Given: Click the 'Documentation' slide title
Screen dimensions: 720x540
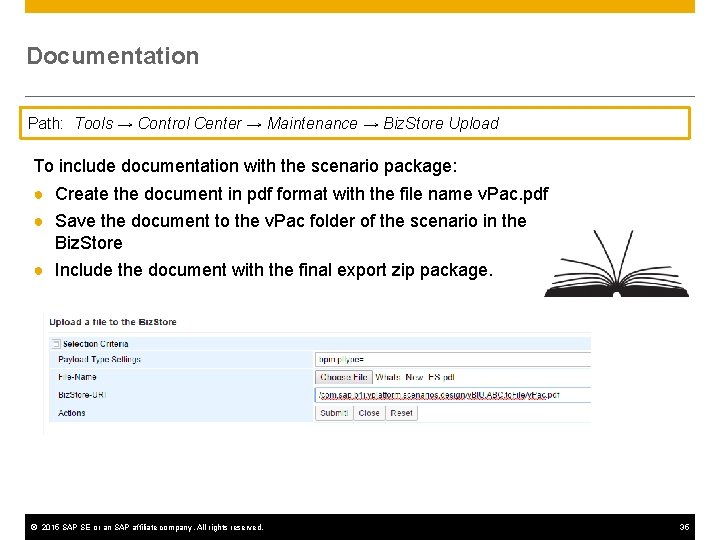Looking at the screenshot, I should tap(113, 56).
